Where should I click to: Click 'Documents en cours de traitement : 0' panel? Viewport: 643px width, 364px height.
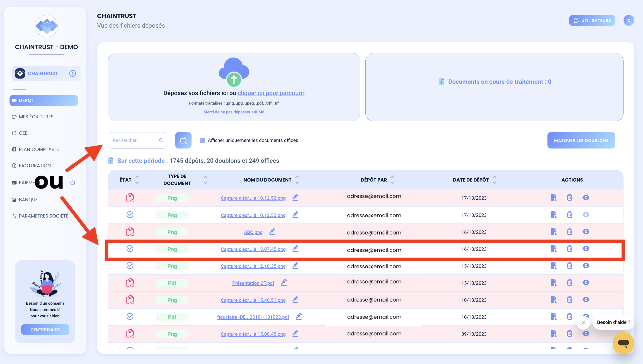click(x=494, y=87)
